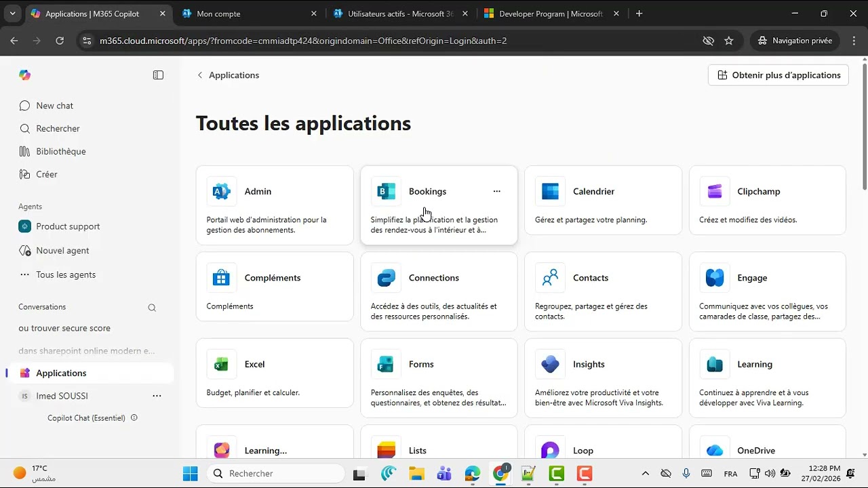Click the Copilot Chat (Essentiel) label
868x488 pixels.
(86, 418)
